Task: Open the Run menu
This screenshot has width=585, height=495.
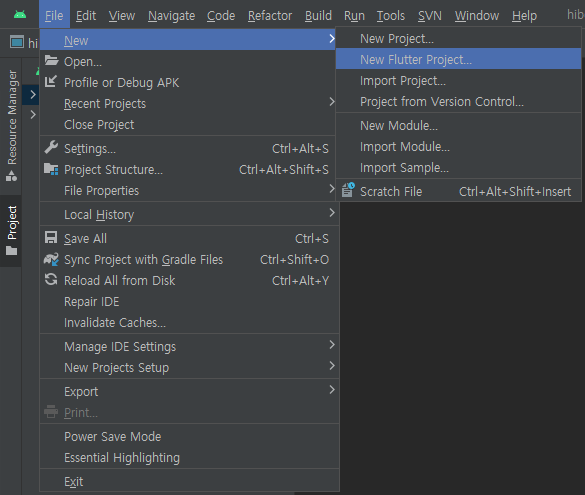Action: 354,16
